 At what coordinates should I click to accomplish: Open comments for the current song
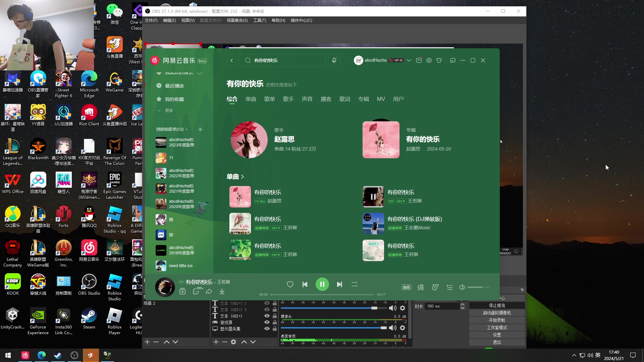[x=196, y=291]
